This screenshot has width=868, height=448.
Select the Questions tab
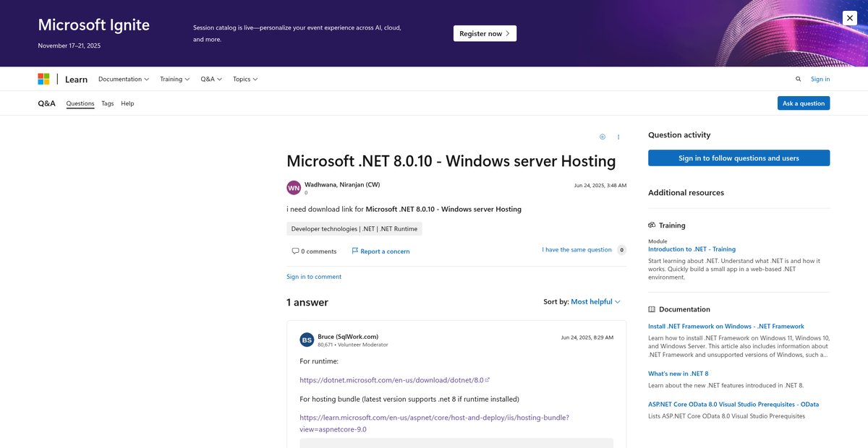pos(80,103)
